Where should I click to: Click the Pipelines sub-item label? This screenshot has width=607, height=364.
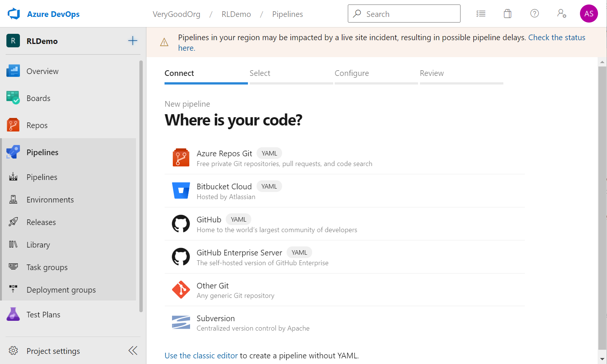(42, 177)
